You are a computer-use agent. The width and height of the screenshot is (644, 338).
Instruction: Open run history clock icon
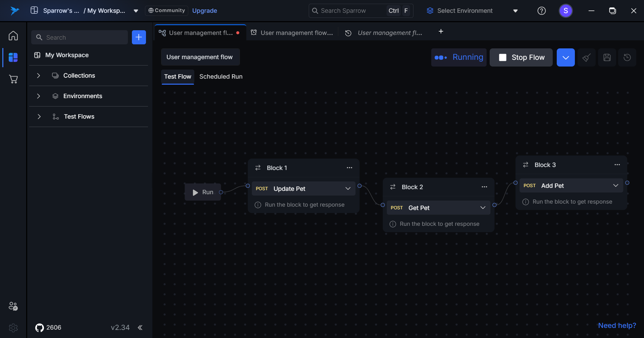point(627,57)
